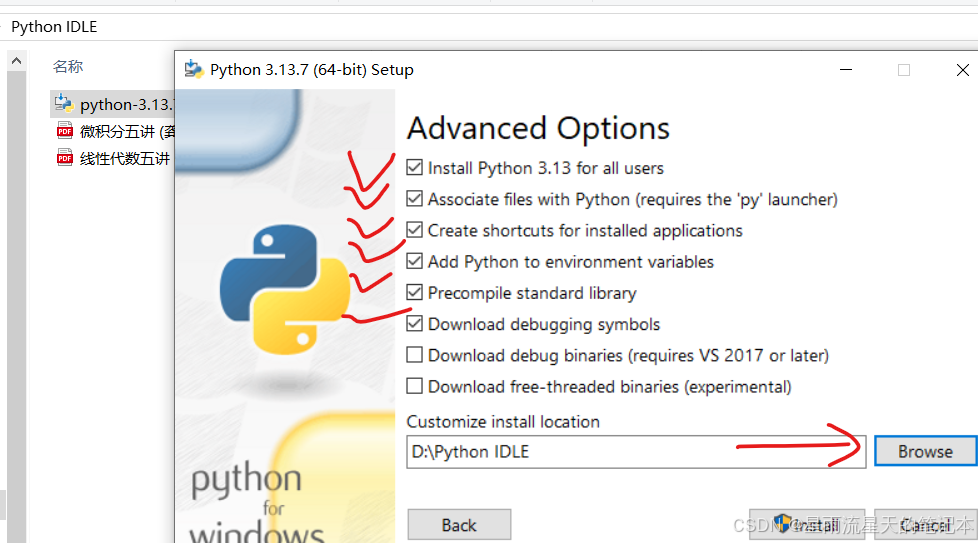Click the Cancel button
978x543 pixels.
(x=926, y=525)
